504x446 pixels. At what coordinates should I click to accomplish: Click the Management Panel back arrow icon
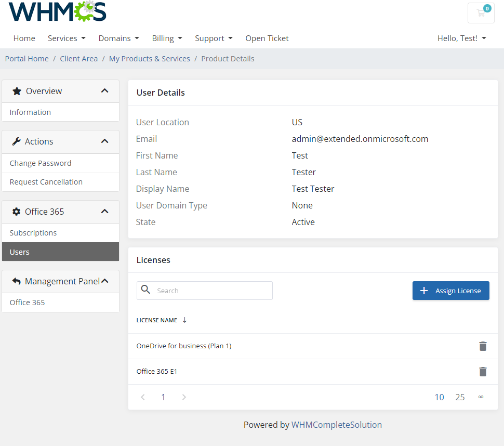click(x=17, y=281)
